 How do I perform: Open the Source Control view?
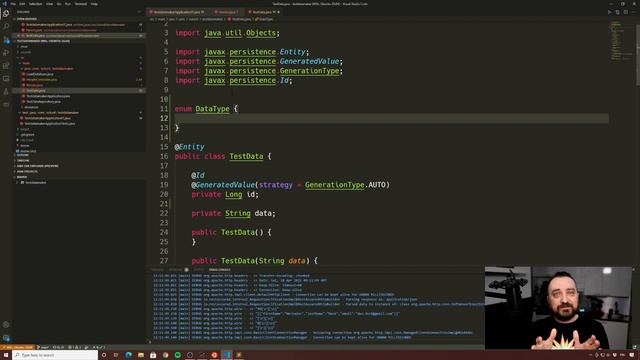(6, 40)
